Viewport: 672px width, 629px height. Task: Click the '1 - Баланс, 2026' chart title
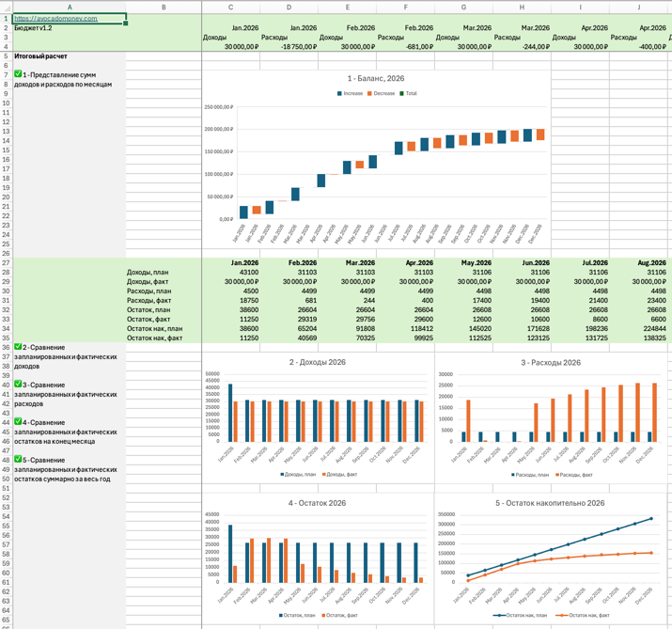(x=375, y=79)
